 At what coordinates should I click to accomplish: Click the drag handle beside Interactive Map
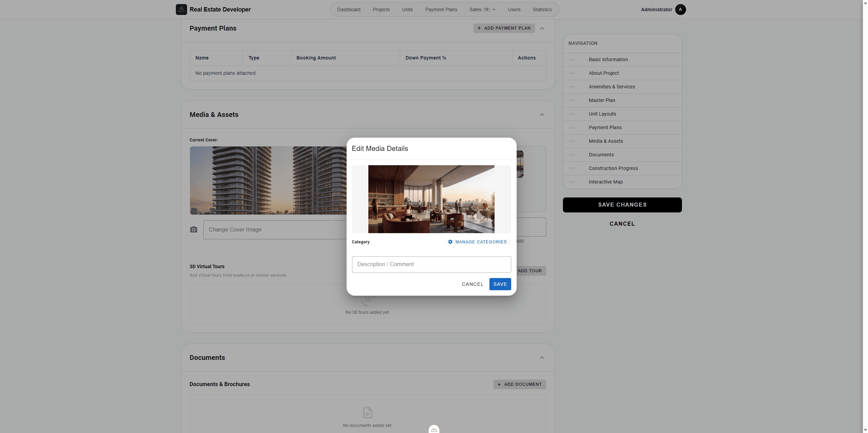pos(572,182)
